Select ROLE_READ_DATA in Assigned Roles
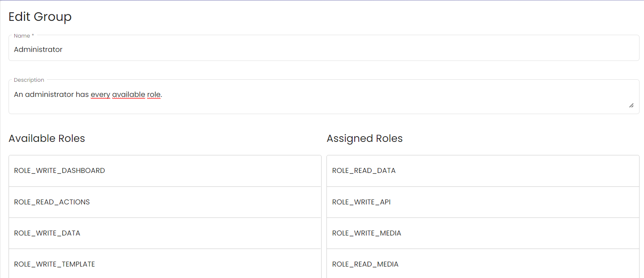Viewport: 644px width, 278px height. click(483, 171)
